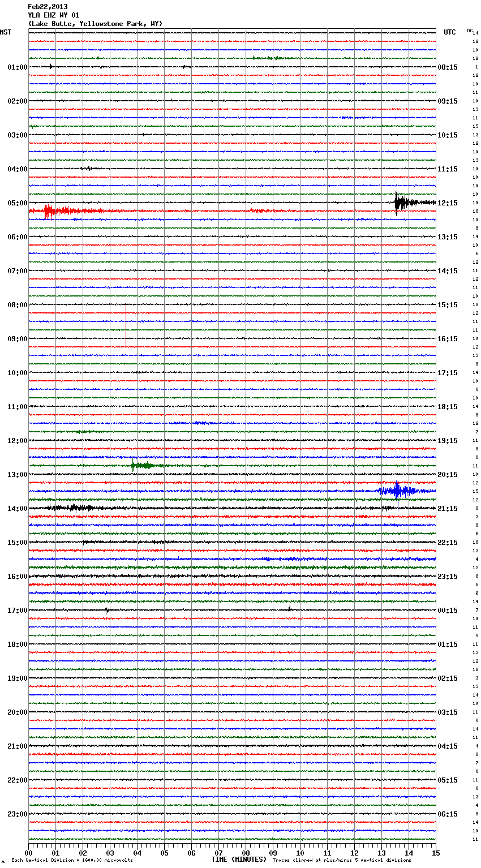Image resolution: width=481 pixels, height=868 pixels.
Task: Click the tall red vertical spike after 08:00
Action: (x=126, y=325)
